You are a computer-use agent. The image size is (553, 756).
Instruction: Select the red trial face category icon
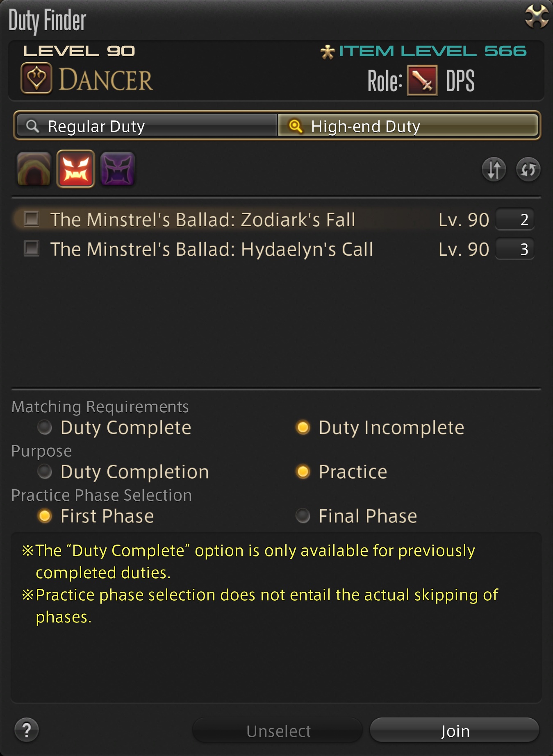coord(76,169)
